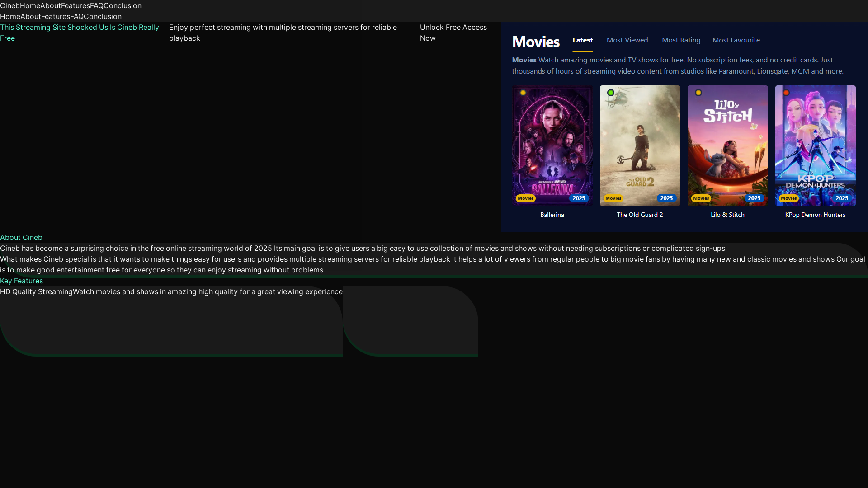868x488 pixels.
Task: Open About in top navigation row
Action: click(51, 5)
